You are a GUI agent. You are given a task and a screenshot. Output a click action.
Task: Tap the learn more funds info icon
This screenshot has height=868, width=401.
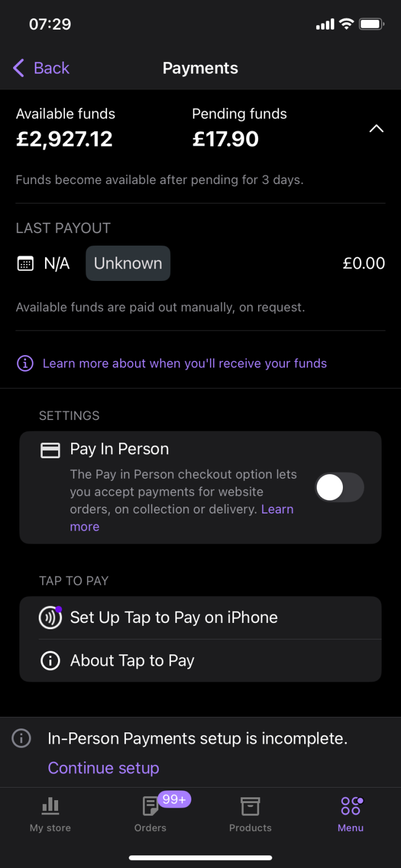[24, 363]
